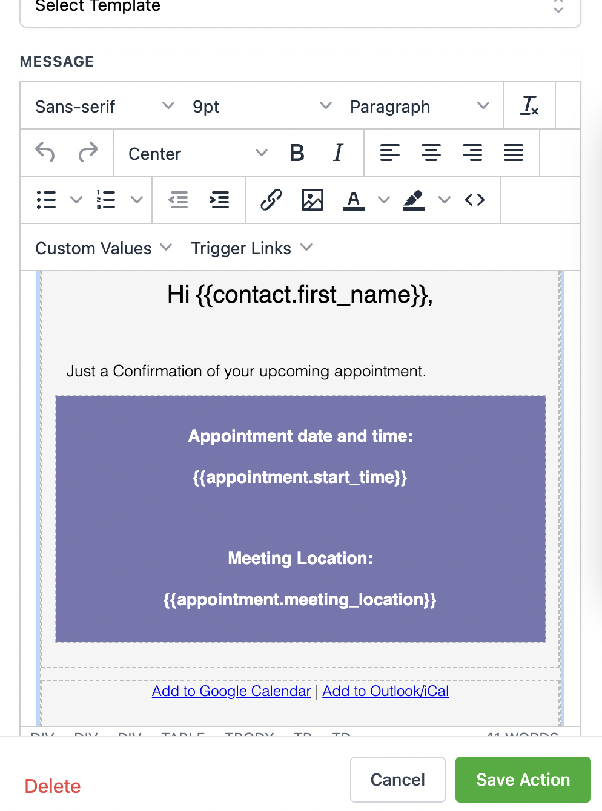This screenshot has height=811, width=602.
Task: Open the Trigger Links menu
Action: [251, 248]
